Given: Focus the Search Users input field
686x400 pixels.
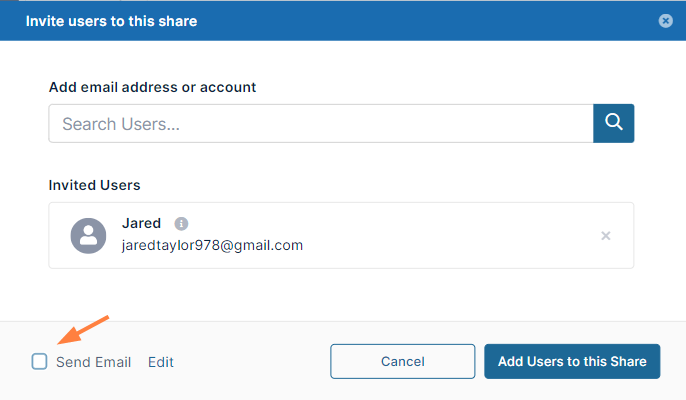Looking at the screenshot, I should click(320, 124).
